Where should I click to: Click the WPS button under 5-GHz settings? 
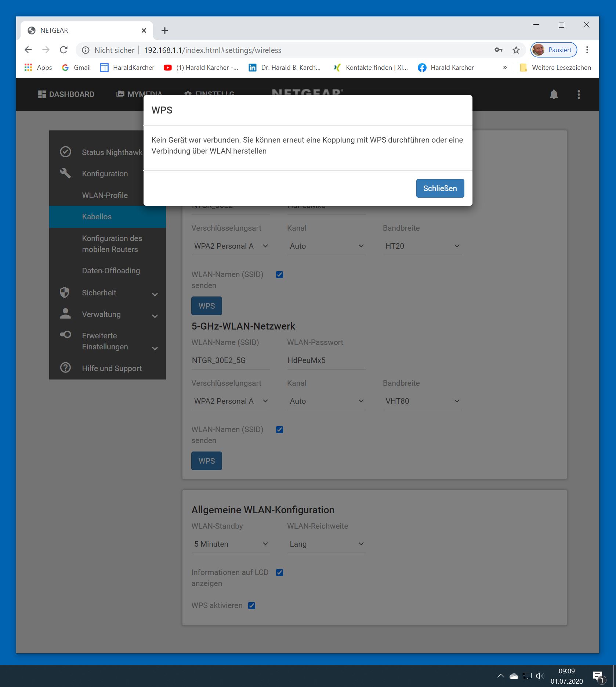tap(207, 461)
